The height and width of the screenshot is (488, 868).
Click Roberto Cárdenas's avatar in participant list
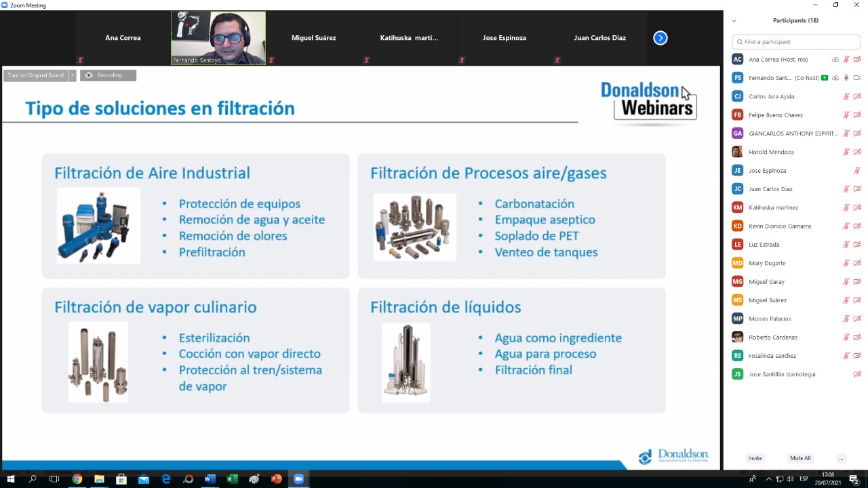click(x=737, y=337)
